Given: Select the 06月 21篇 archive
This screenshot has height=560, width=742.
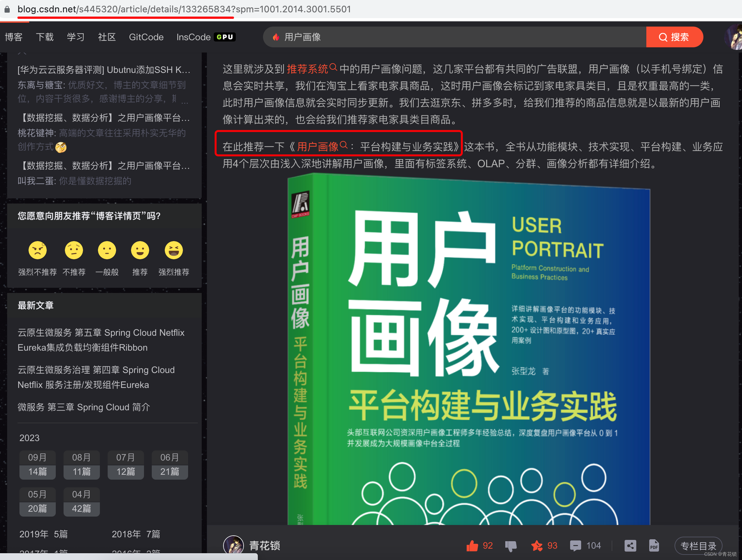Looking at the screenshot, I should pyautogui.click(x=170, y=465).
